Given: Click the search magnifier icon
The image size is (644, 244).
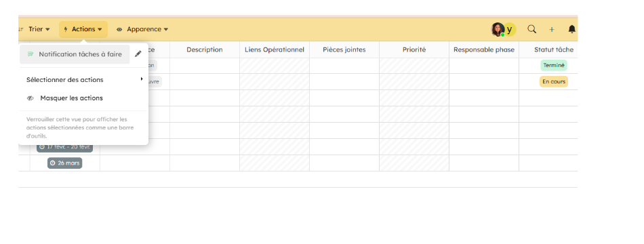Looking at the screenshot, I should (x=532, y=29).
